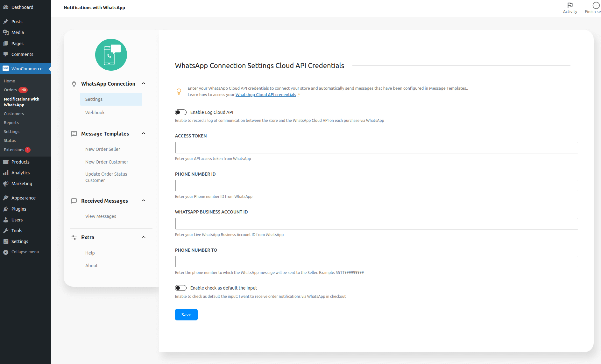Click inside the Access Token field
Viewport: 601px width, 364px height.
376,148
